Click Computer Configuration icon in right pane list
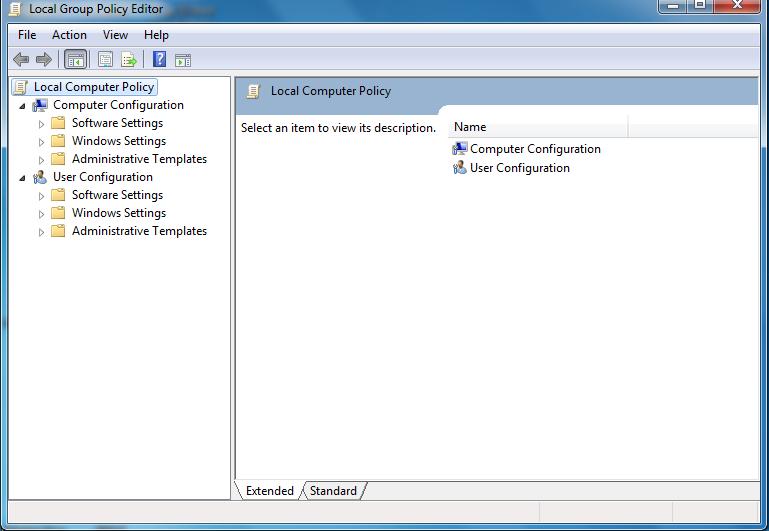The image size is (769, 531). [460, 149]
